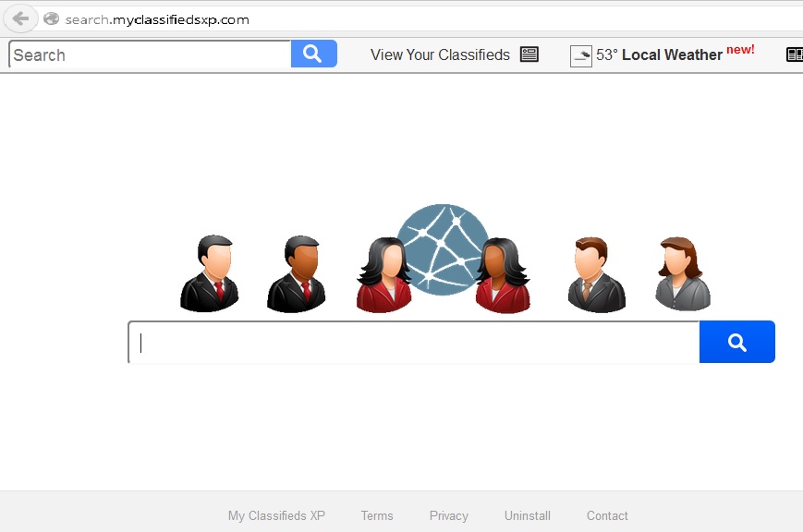Focus the large central search field
This screenshot has height=532, width=803.
414,342
